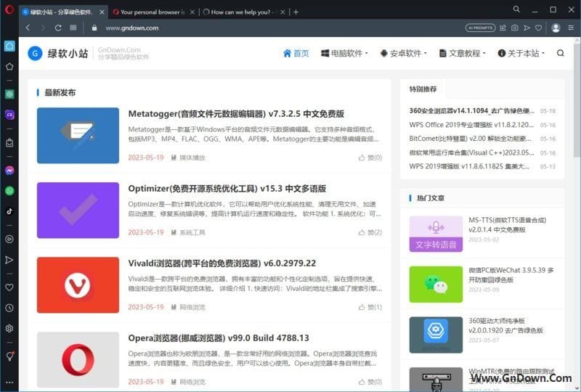Click the Vivaldi red thumbnail image
This screenshot has width=581, height=392.
[x=78, y=285]
